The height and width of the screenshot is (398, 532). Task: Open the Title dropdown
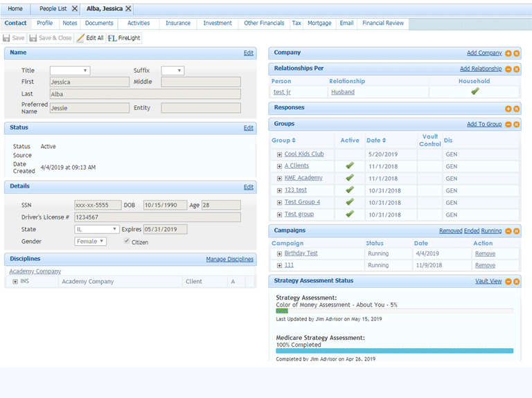69,71
